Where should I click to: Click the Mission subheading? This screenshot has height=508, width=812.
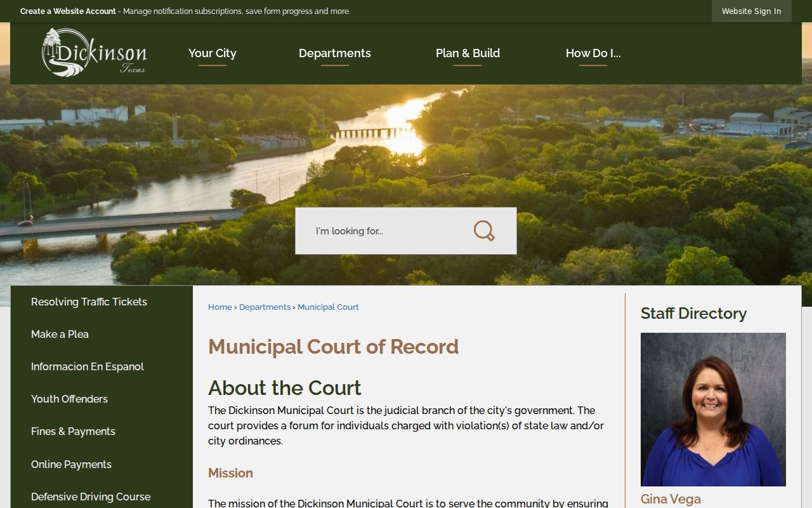click(x=230, y=473)
